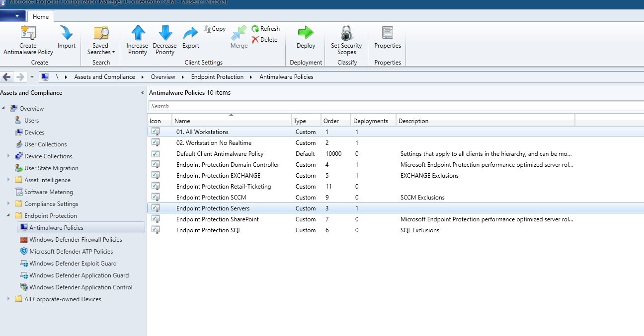Export the selected antimalware policy
The image size is (644, 336).
[190, 38]
